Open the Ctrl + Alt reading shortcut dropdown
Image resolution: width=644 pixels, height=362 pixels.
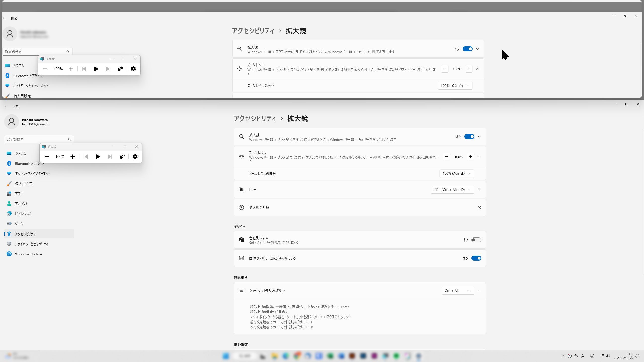tap(458, 291)
